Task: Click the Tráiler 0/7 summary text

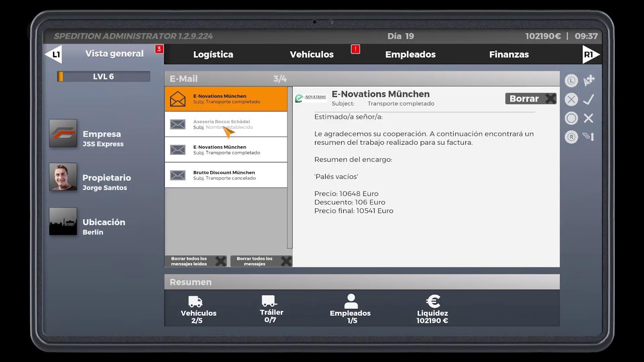Action: coord(271,316)
